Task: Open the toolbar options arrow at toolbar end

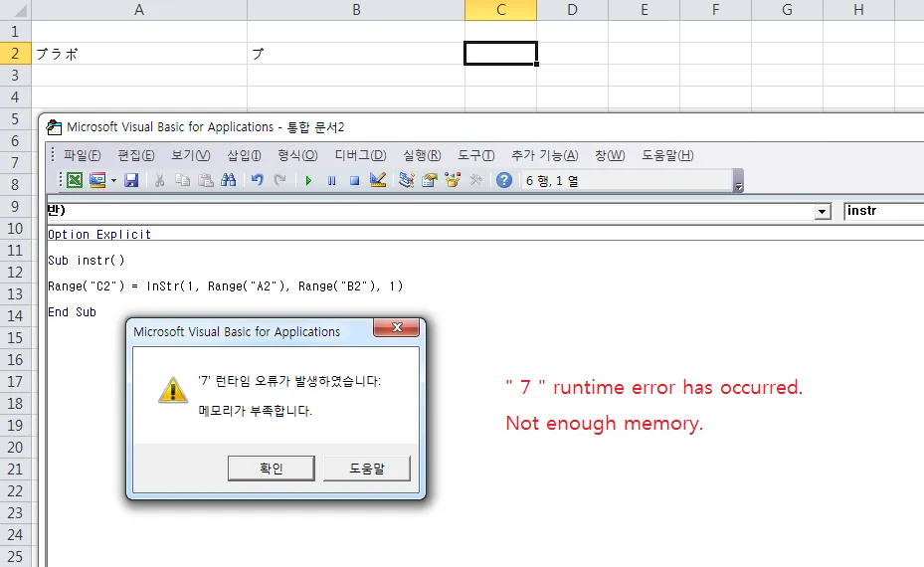Action: [x=738, y=180]
